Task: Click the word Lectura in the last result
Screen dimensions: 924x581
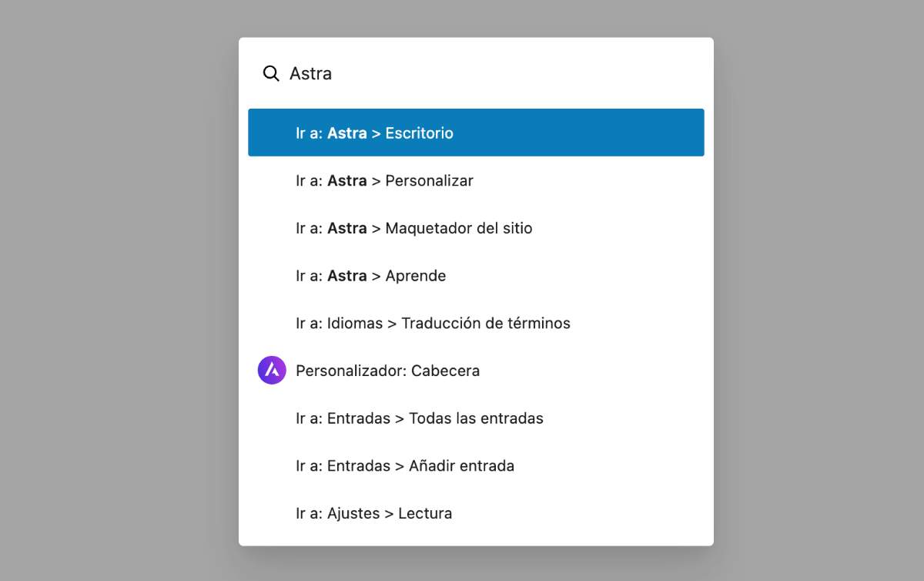Action: tap(425, 513)
